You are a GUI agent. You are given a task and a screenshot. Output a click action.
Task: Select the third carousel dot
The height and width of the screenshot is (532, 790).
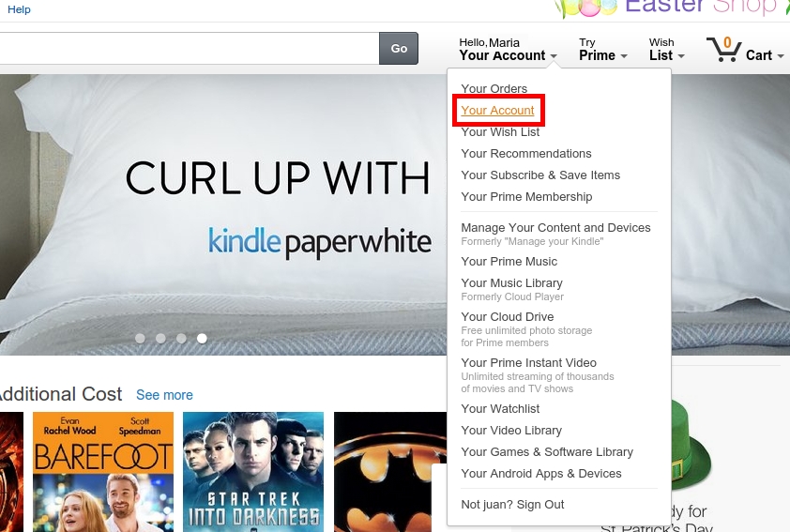(x=181, y=339)
